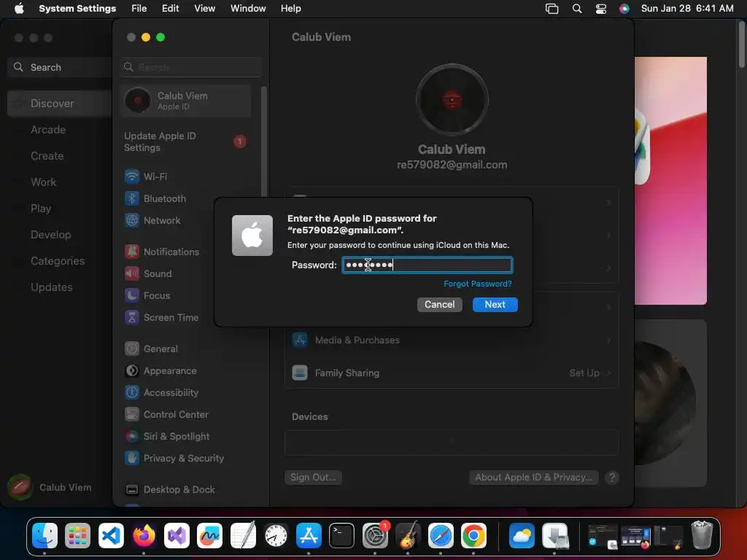Open Finder from the Dock
This screenshot has height=560, width=747.
44,535
